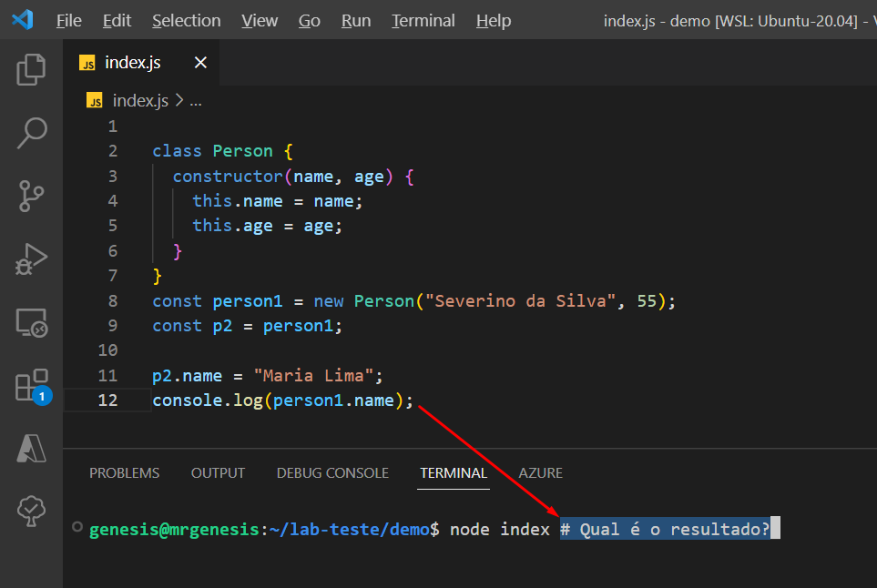The width and height of the screenshot is (877, 588).
Task: Switch to the PROBLEMS panel
Action: pyautogui.click(x=124, y=472)
